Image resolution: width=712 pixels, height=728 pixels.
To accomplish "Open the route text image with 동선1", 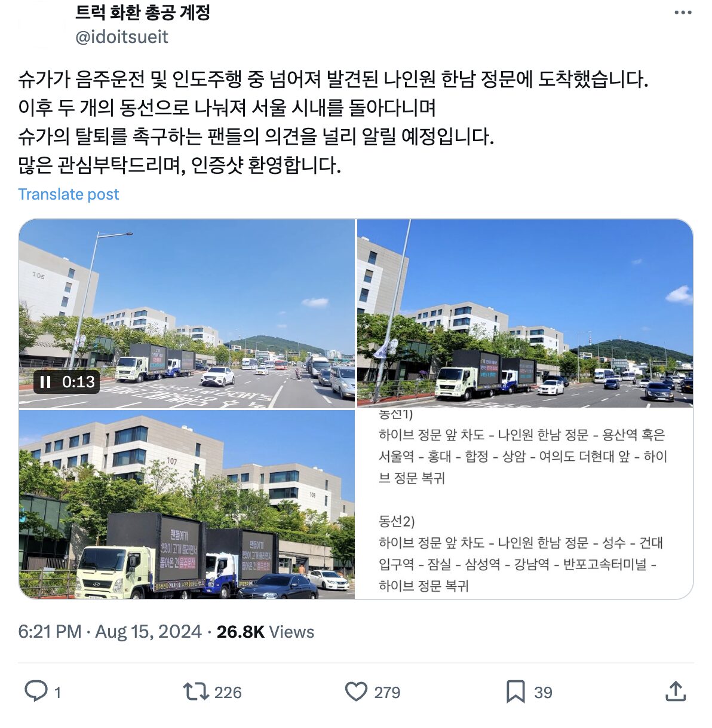I will click(525, 504).
